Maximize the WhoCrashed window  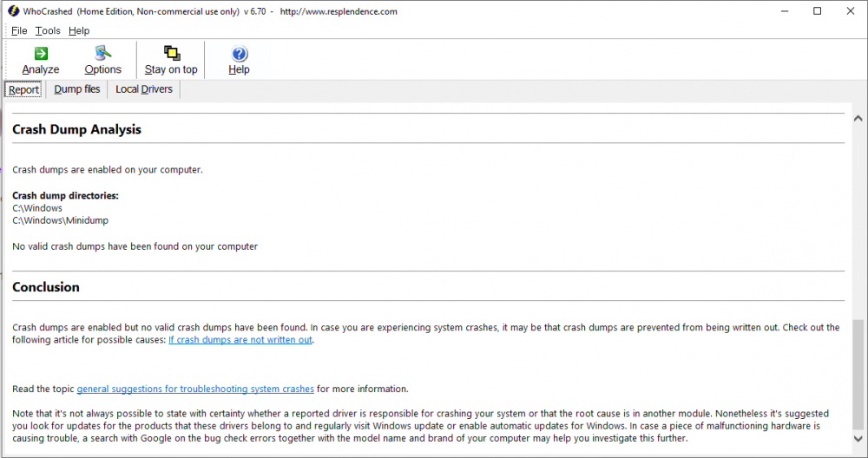[x=817, y=11]
